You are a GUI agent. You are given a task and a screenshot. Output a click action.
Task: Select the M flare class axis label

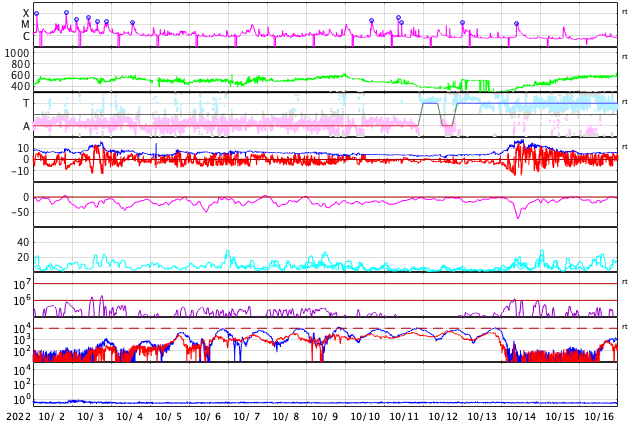click(x=25, y=25)
